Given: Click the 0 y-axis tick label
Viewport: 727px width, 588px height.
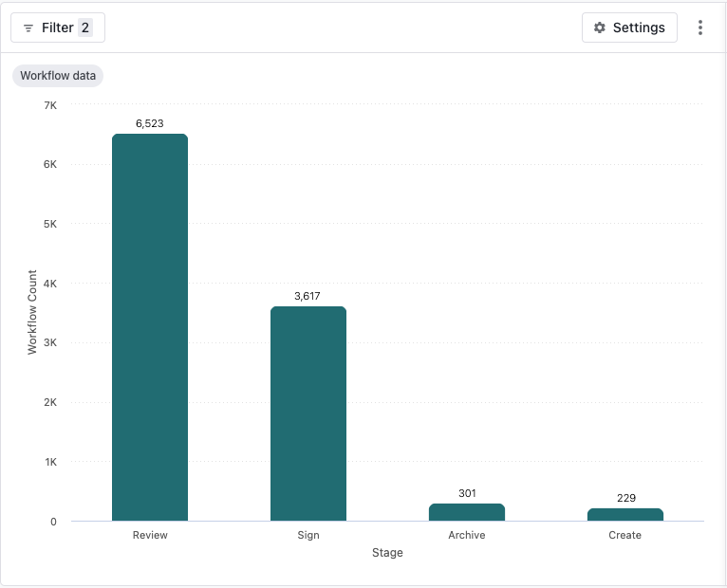Looking at the screenshot, I should pos(53,522).
